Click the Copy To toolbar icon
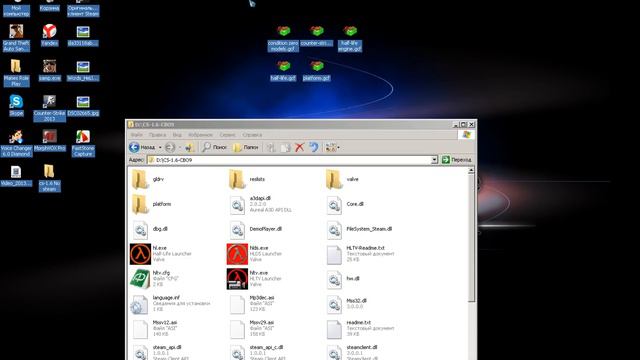This screenshot has width=640, height=360. (x=285, y=147)
